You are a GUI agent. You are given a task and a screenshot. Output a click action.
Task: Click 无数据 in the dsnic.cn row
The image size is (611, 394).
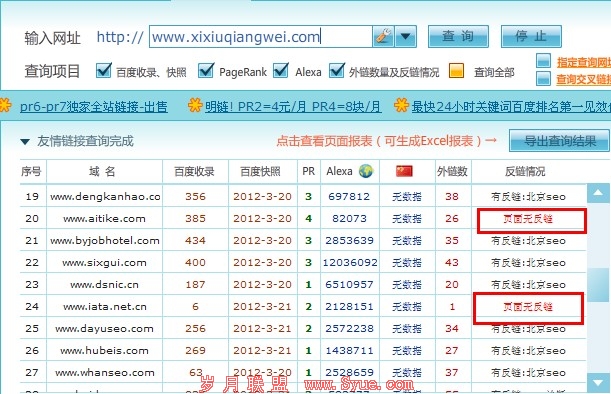pos(407,285)
